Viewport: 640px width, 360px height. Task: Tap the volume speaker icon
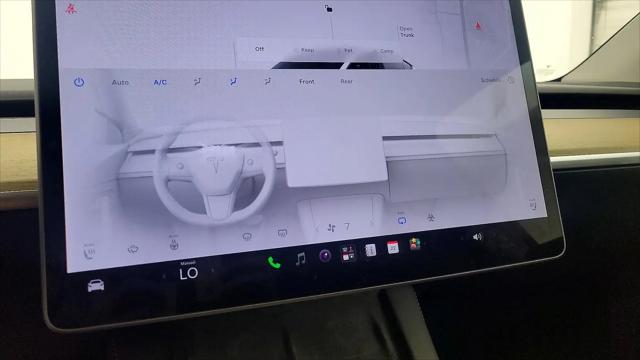[x=477, y=237]
